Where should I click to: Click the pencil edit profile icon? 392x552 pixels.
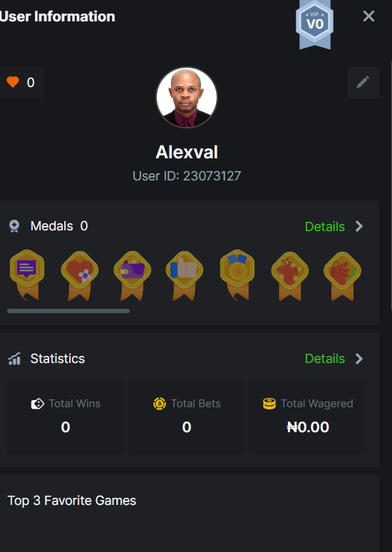363,82
